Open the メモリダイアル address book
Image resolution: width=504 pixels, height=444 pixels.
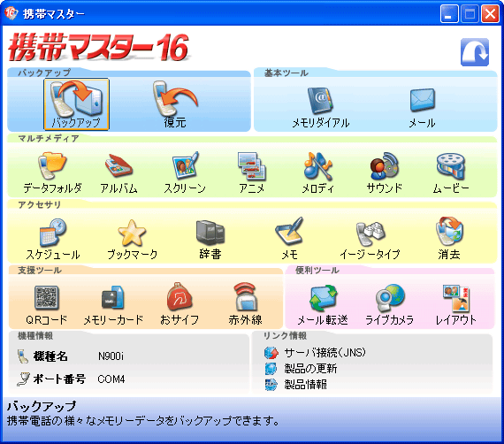tap(320, 108)
